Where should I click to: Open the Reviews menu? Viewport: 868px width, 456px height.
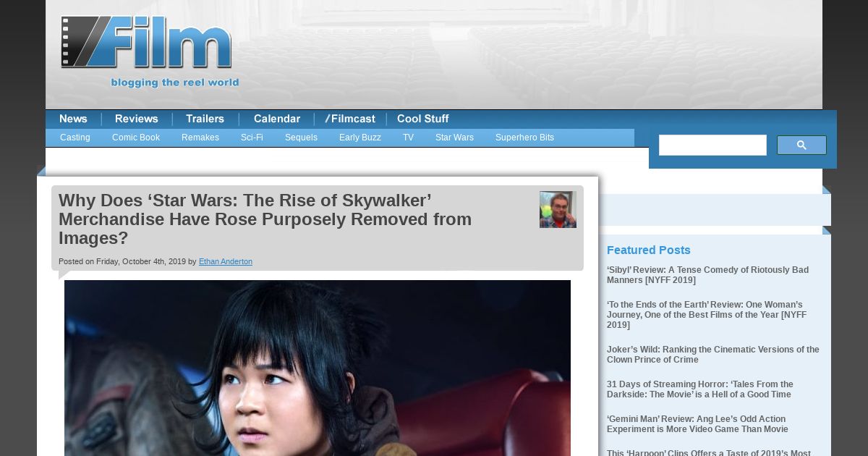click(x=137, y=119)
